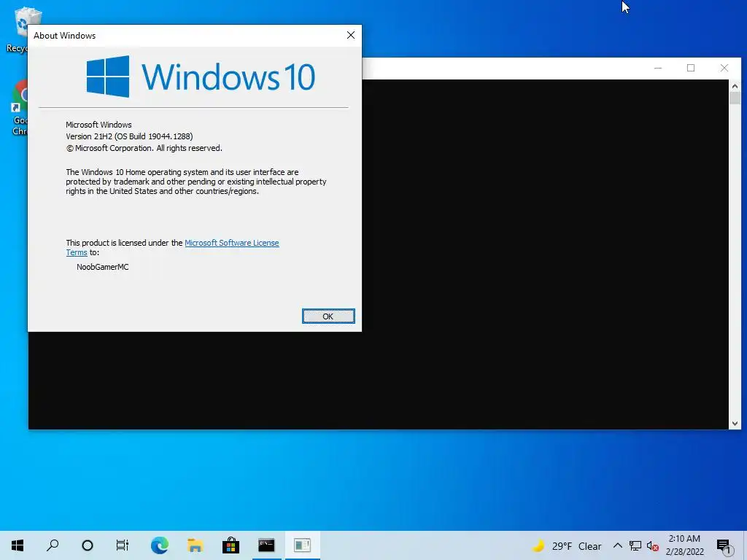The width and height of the screenshot is (747, 560).
Task: Click OK in About Windows dialog
Action: click(x=328, y=316)
